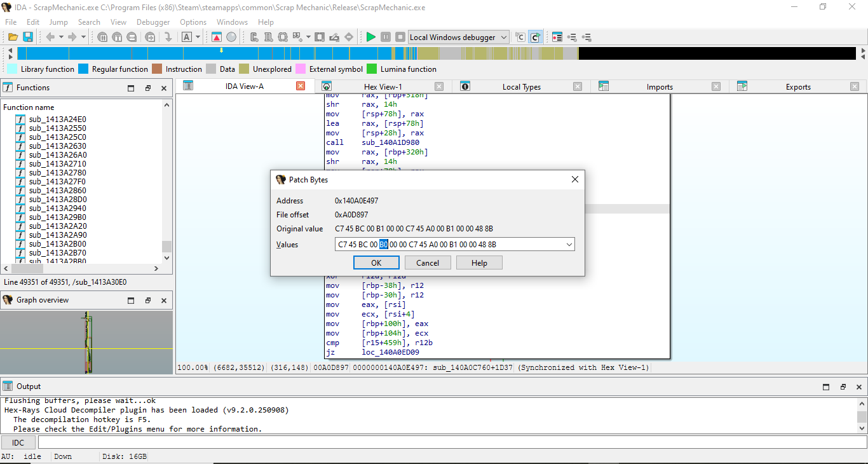The image size is (868, 464).
Task: Open the breakpoints list icon with red dot
Action: tap(557, 37)
